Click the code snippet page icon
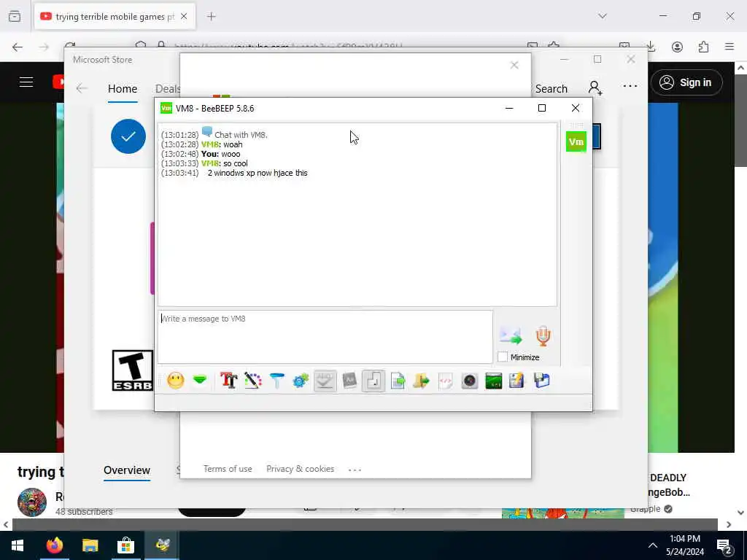 [446, 381]
